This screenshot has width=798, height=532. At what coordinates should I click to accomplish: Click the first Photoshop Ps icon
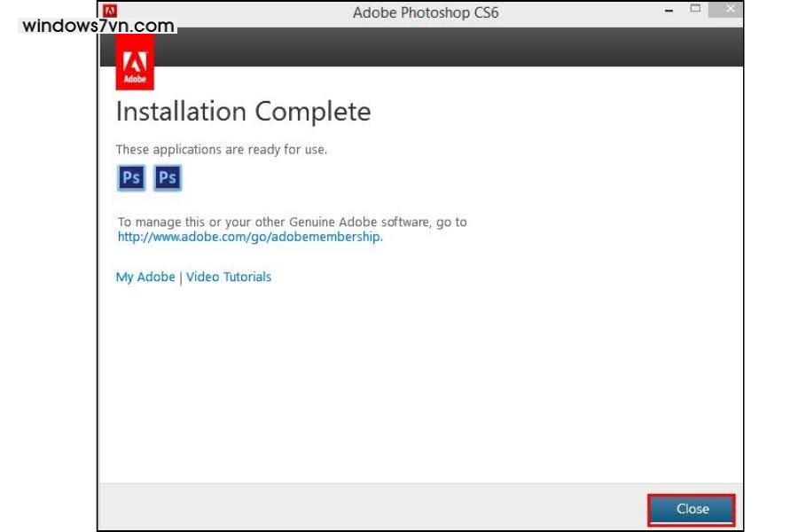tap(131, 177)
